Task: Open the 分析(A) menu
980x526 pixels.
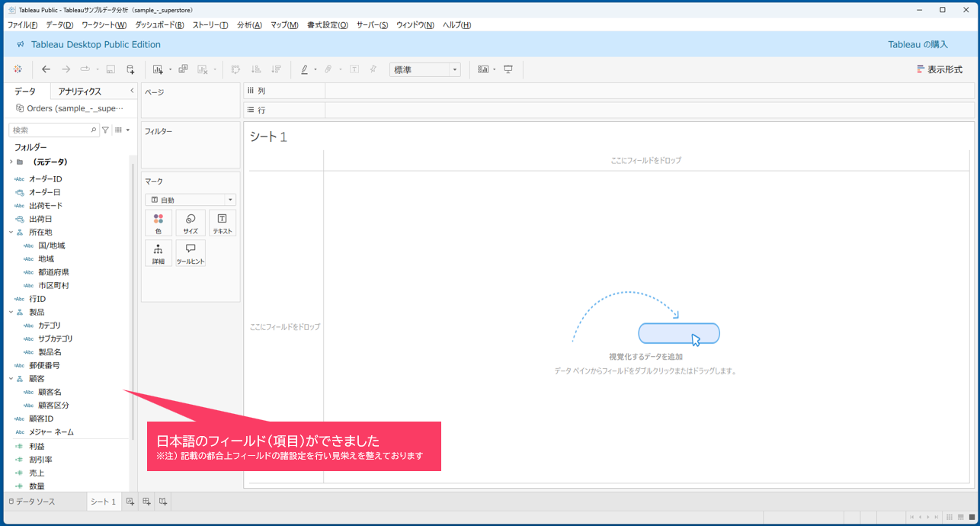Action: point(248,25)
